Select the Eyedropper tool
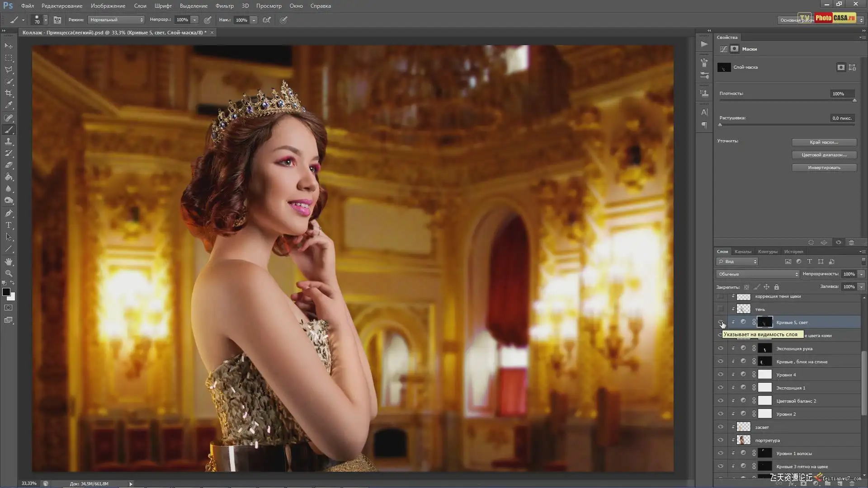868x488 pixels. click(x=9, y=105)
